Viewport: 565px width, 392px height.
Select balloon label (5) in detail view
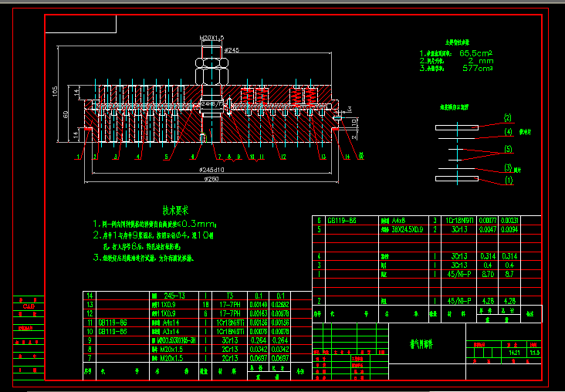[508, 148]
